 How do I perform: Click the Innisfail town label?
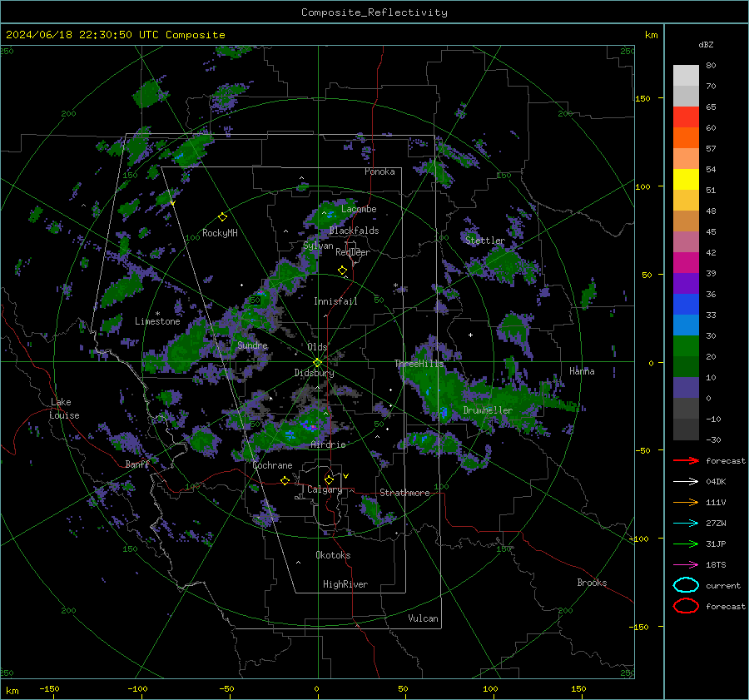[335, 301]
